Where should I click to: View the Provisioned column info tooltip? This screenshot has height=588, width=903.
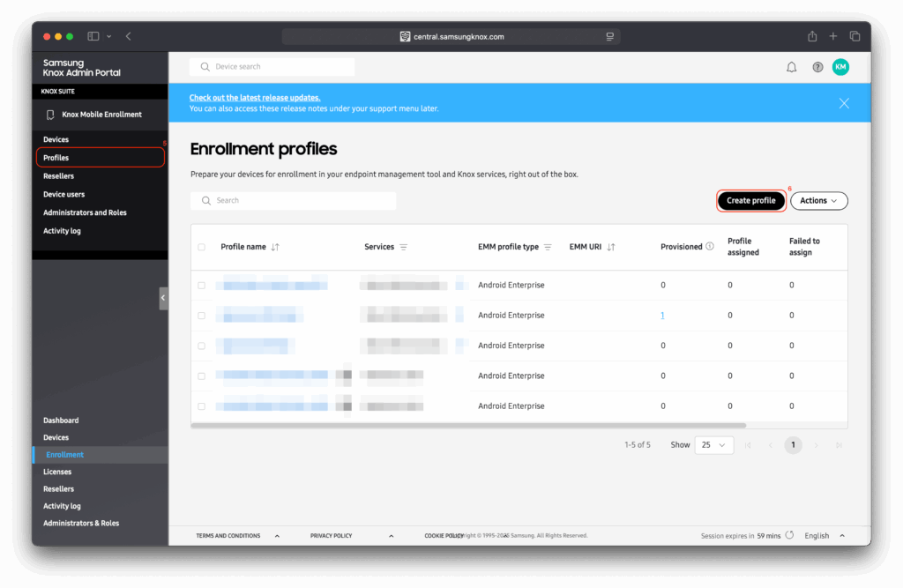click(710, 247)
